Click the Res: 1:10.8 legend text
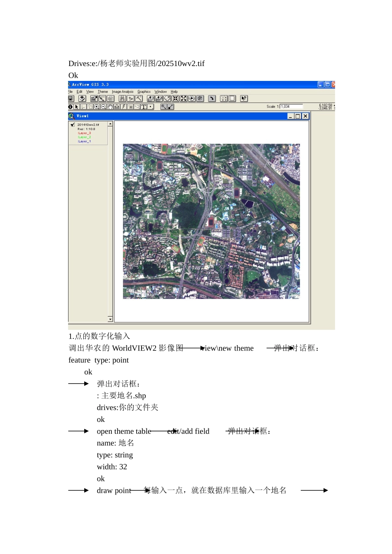The image size is (392, 554). tap(86, 129)
